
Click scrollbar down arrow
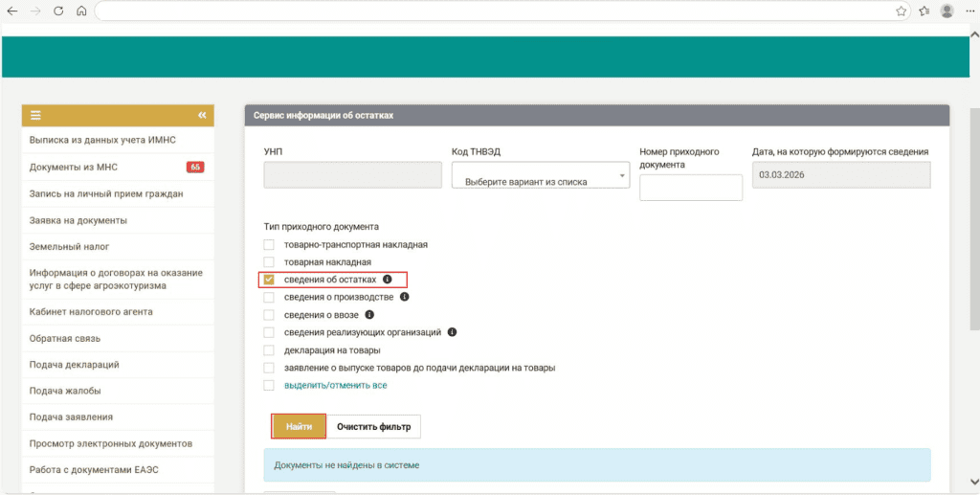(974, 482)
